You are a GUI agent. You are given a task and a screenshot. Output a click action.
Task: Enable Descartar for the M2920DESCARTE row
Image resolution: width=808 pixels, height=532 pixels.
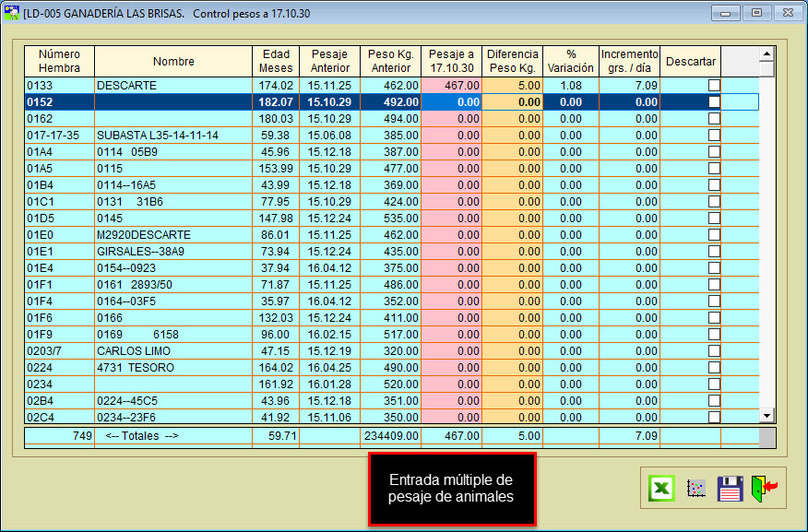click(714, 235)
